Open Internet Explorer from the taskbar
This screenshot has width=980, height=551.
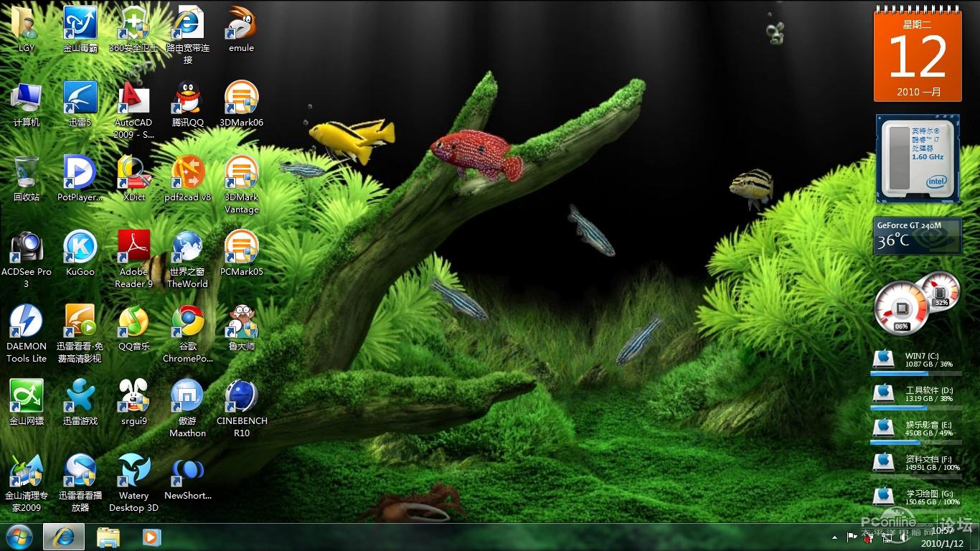click(64, 537)
